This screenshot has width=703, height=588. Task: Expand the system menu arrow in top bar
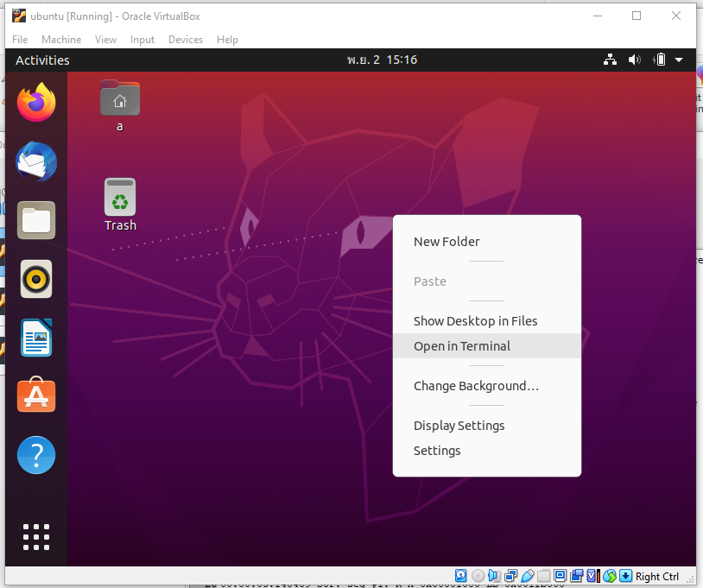pyautogui.click(x=679, y=60)
